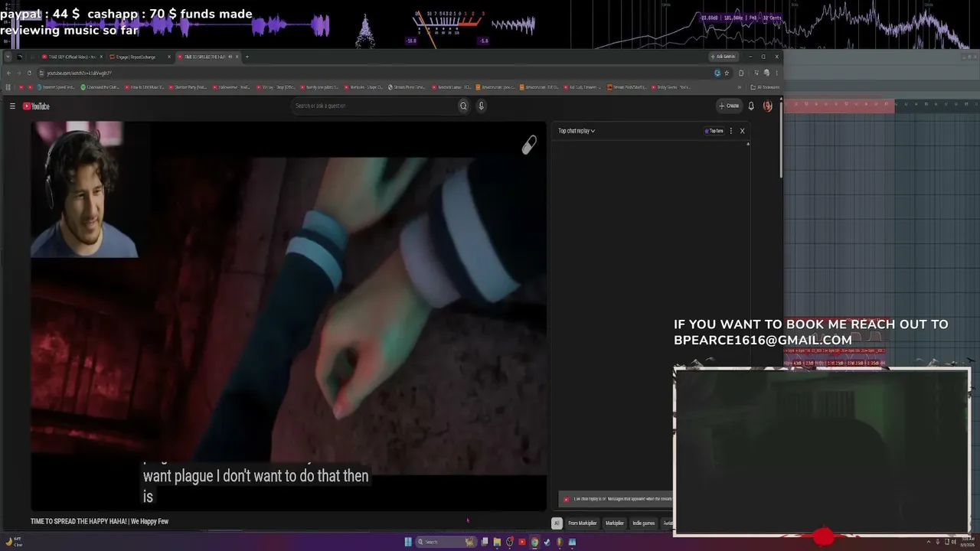
Task: Open the YouTube guide hamburger menu
Action: point(12,106)
